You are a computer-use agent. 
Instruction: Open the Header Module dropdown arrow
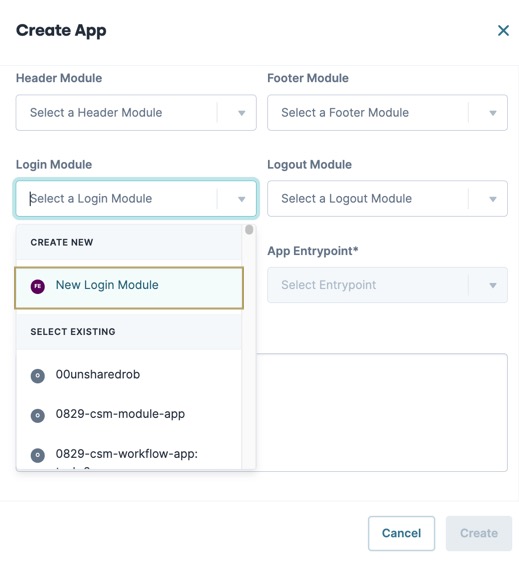(x=241, y=113)
